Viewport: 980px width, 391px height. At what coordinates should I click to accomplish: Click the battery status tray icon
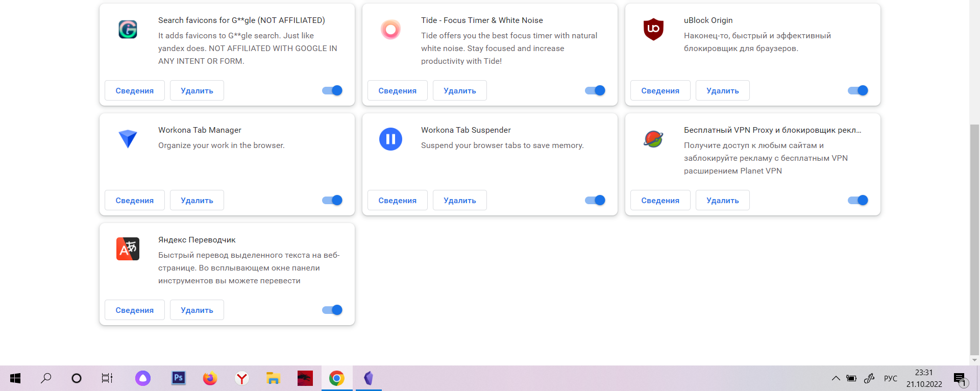tap(851, 378)
